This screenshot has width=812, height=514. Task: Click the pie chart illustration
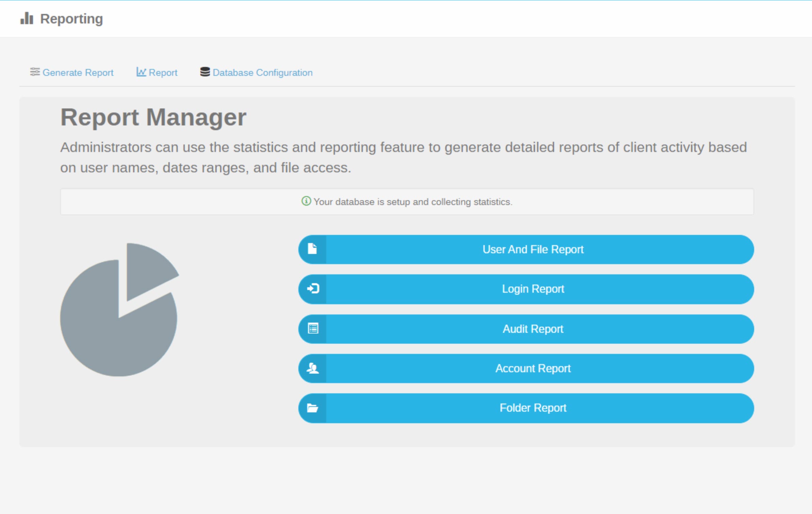(x=119, y=309)
